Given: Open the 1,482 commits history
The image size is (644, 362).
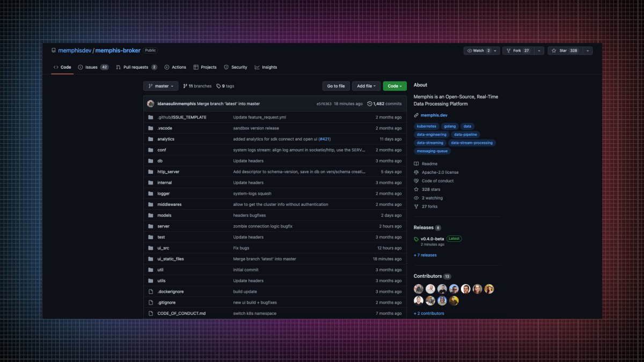Looking at the screenshot, I should [x=384, y=104].
